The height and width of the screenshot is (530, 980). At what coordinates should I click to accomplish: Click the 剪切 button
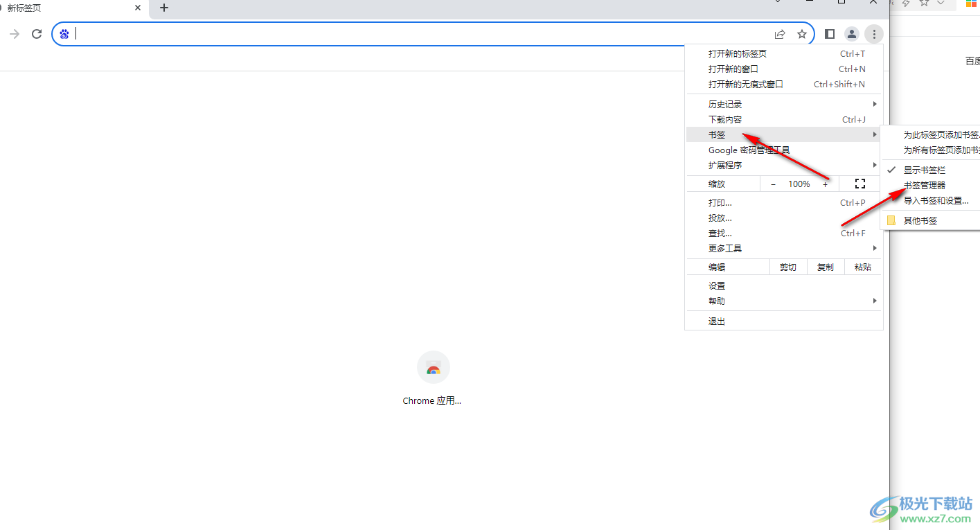(788, 267)
